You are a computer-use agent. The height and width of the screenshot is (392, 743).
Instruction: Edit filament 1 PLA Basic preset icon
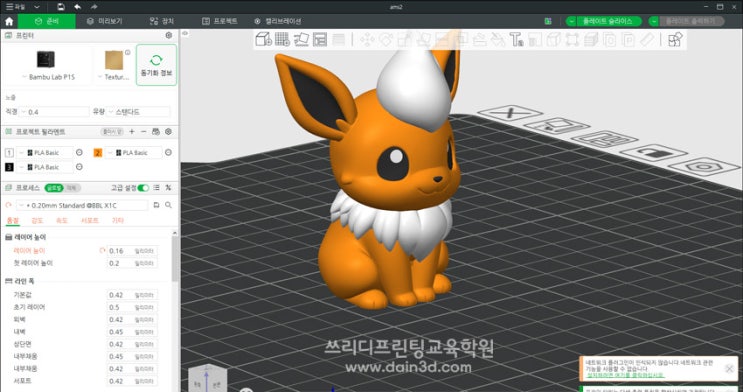click(x=79, y=153)
